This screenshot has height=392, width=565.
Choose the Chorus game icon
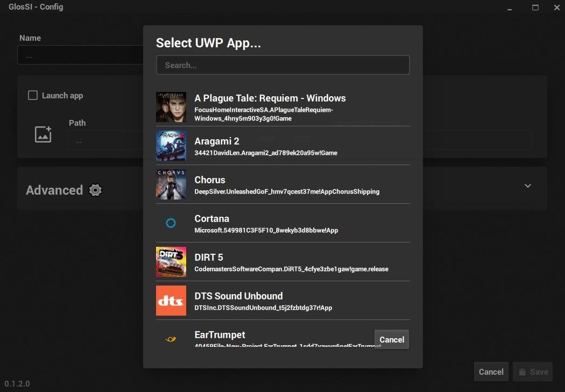[171, 184]
